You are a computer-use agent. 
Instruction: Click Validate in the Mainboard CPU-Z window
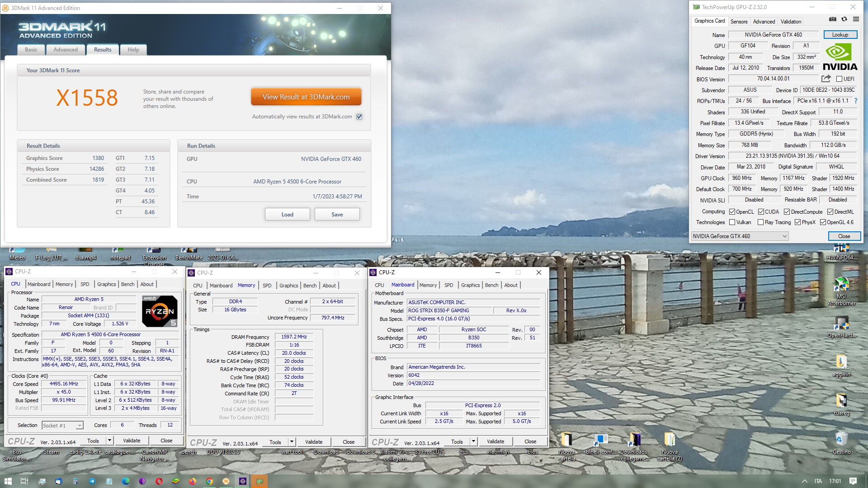point(495,441)
